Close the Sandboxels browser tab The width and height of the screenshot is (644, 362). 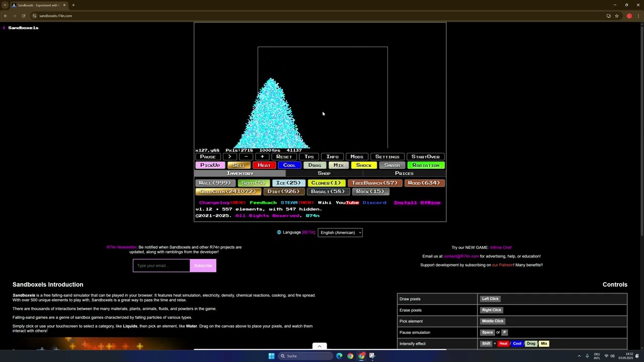click(64, 5)
